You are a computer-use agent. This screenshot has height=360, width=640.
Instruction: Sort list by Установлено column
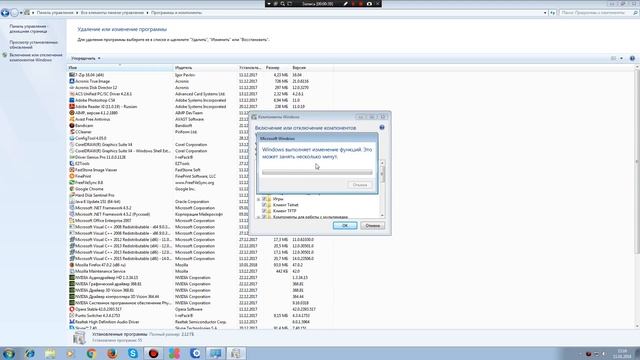pyautogui.click(x=251, y=68)
